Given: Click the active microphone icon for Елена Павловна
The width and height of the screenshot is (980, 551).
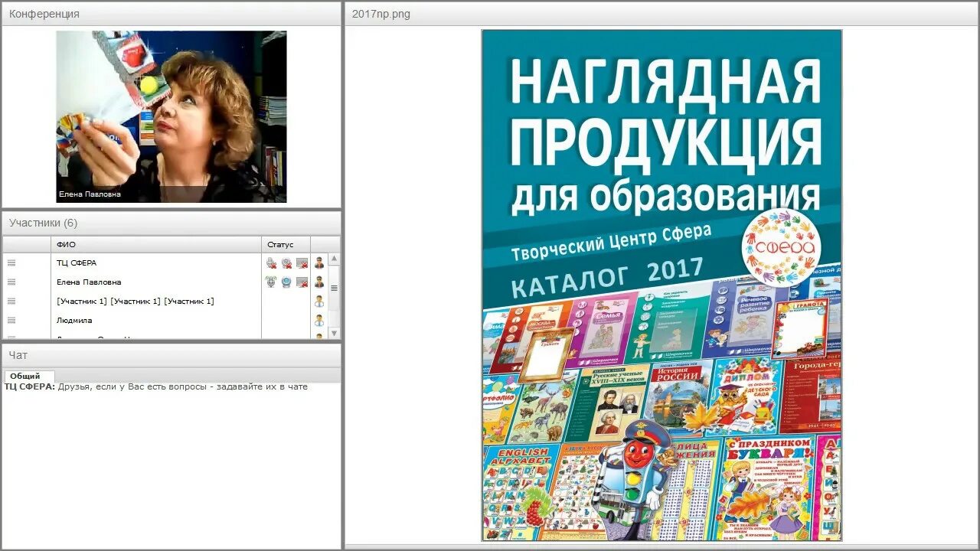Looking at the screenshot, I should pos(271,282).
